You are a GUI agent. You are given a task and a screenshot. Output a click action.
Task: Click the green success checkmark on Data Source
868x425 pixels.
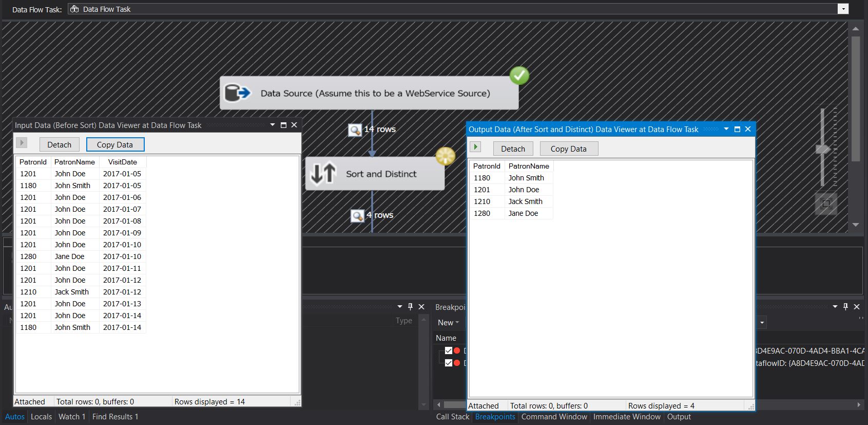519,76
